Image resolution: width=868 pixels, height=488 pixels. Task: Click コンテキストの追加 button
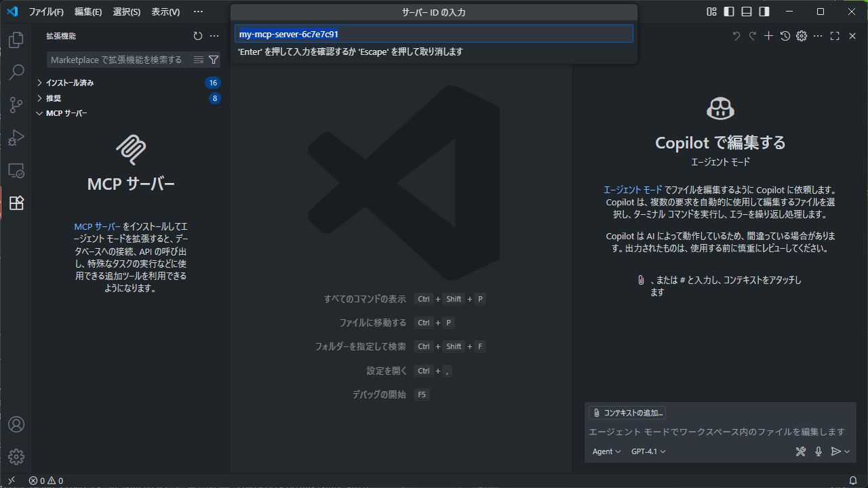[x=627, y=413]
